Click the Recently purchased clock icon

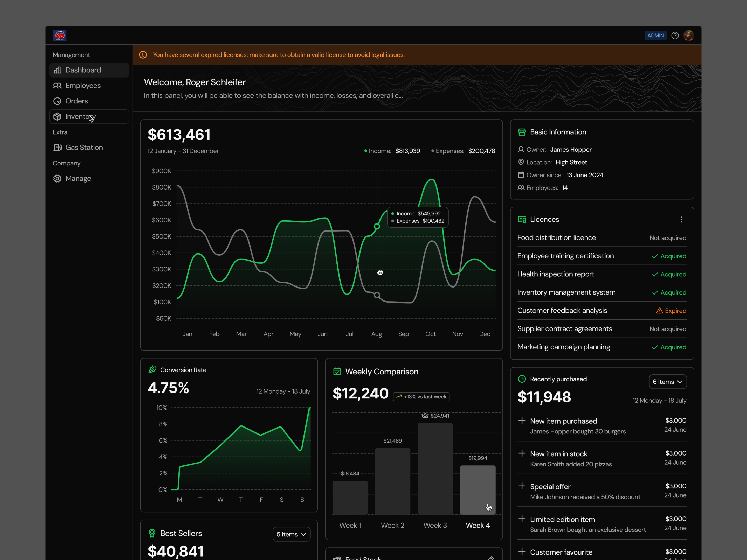tap(522, 379)
